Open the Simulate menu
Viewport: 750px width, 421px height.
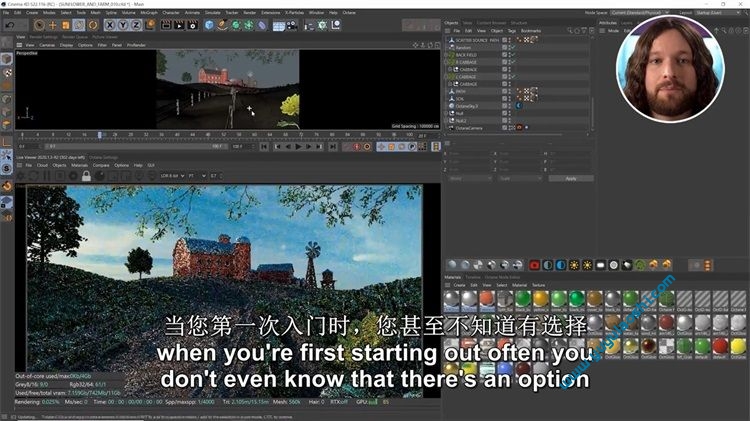[212, 13]
